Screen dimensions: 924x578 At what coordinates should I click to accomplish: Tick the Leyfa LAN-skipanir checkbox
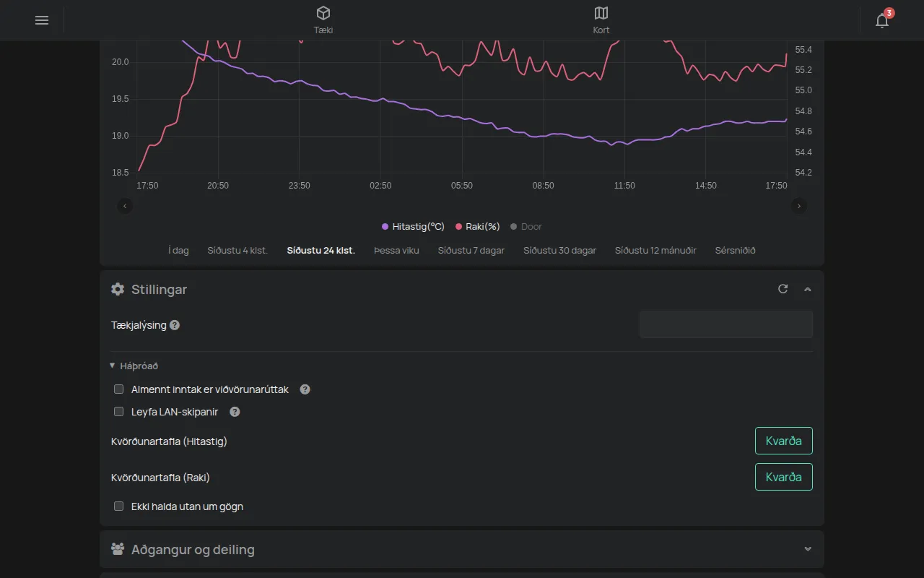coord(119,412)
